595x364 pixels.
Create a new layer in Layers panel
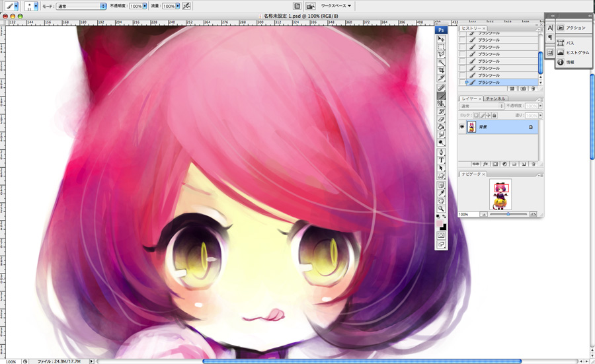(524, 164)
